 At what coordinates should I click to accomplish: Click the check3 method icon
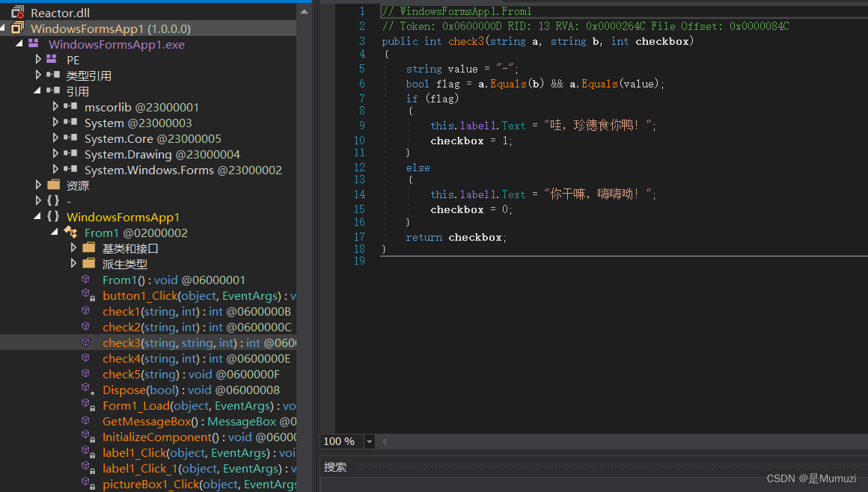pyautogui.click(x=86, y=342)
